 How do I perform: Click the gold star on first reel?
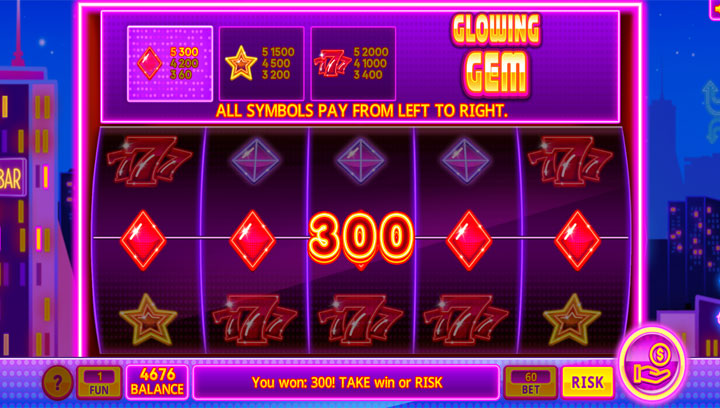pos(148,320)
